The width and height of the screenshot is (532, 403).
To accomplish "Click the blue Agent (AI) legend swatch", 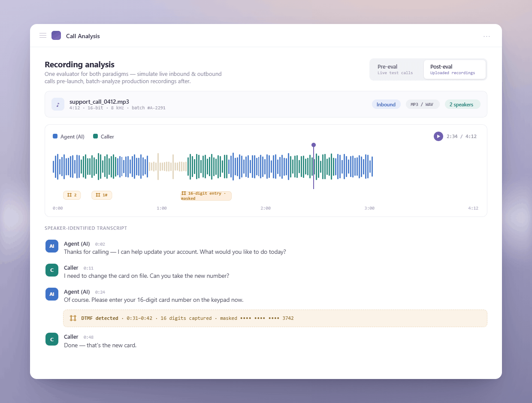I will [x=55, y=136].
